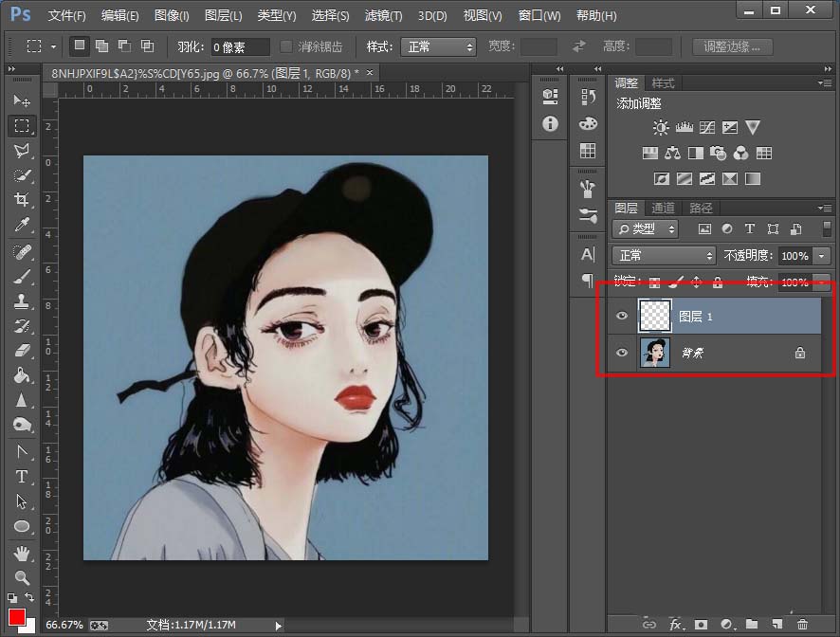Select the Eyedropper tool
The width and height of the screenshot is (840, 637).
pyautogui.click(x=22, y=225)
